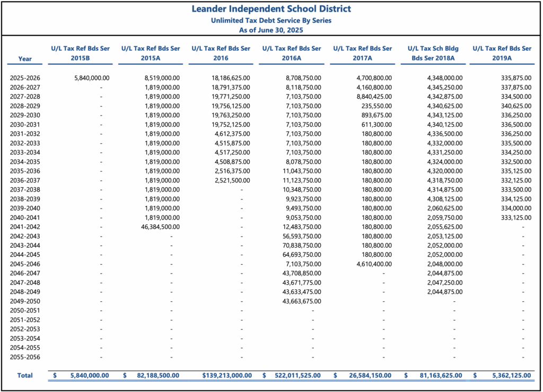Click the Leander Independent School District title
Viewport: 543px width, 392px height.
(x=271, y=8)
